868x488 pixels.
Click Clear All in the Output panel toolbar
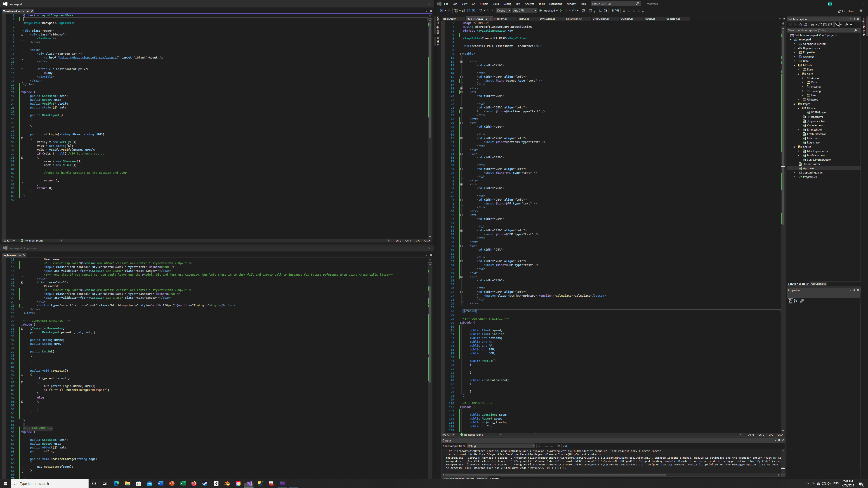tap(558, 446)
